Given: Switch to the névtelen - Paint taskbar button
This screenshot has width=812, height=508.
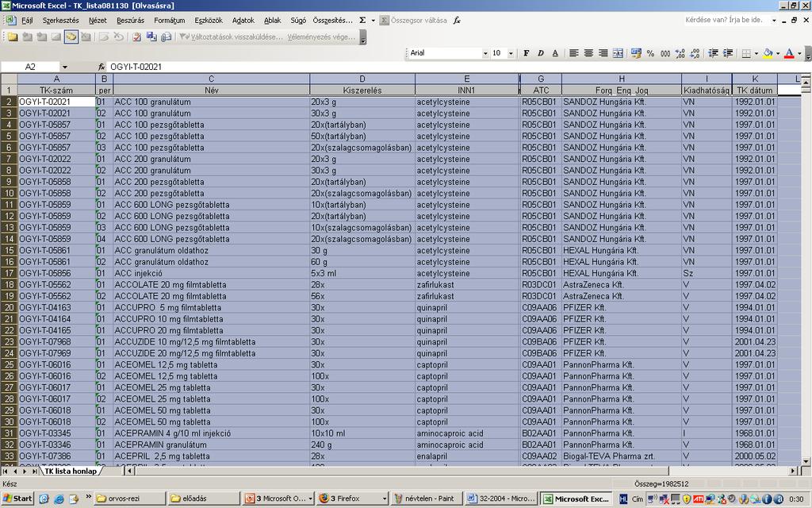Looking at the screenshot, I should click(426, 498).
